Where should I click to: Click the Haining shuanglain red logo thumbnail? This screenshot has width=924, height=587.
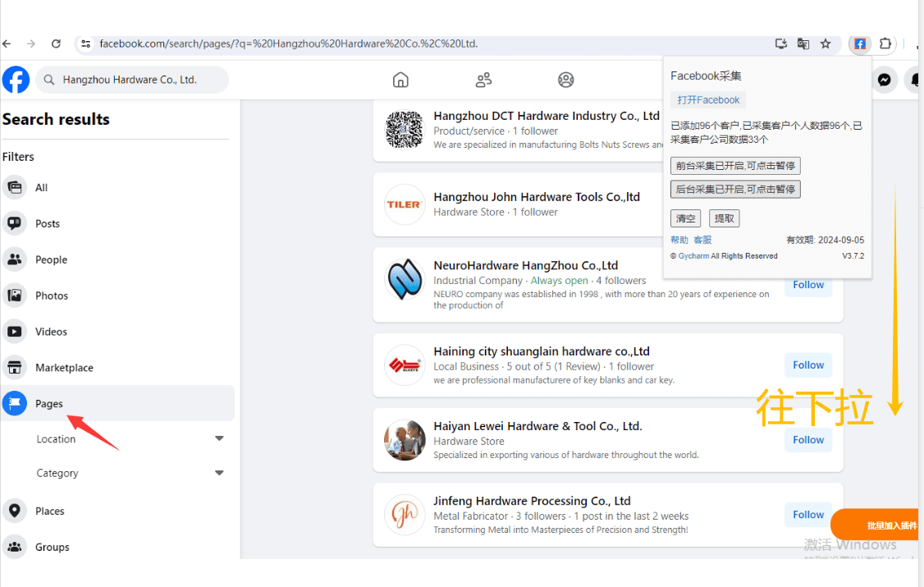[x=405, y=365]
